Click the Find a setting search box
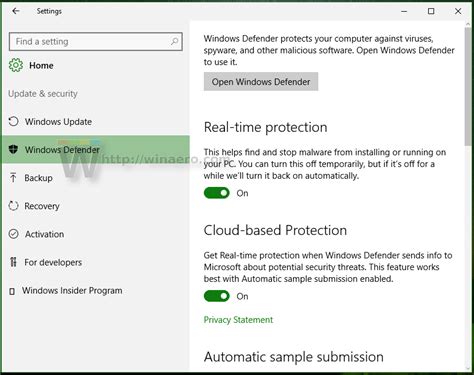Viewport: 474px width, 375px height. click(96, 42)
